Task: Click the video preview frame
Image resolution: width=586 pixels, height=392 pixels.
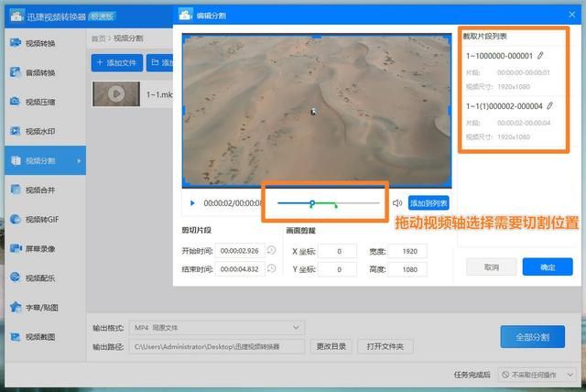Action: click(317, 110)
